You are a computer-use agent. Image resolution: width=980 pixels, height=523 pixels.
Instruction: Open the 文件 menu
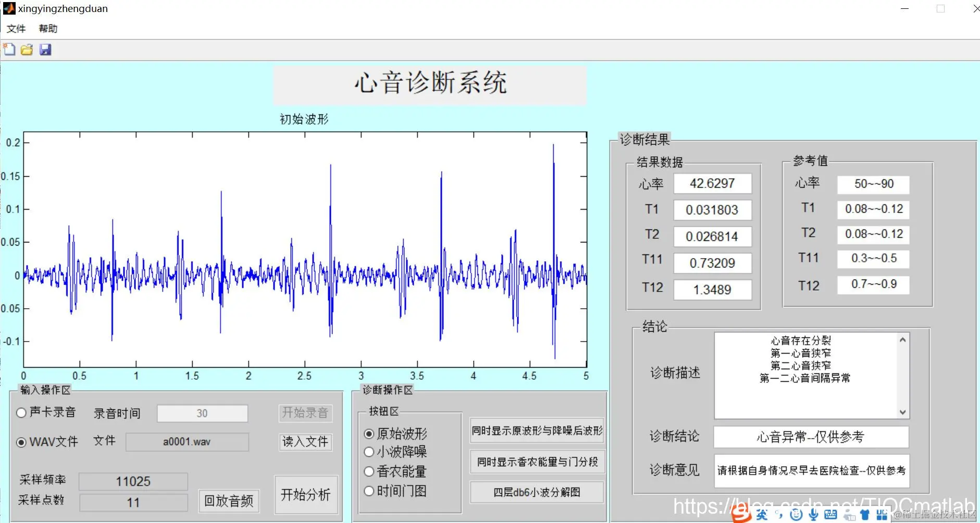tap(16, 29)
